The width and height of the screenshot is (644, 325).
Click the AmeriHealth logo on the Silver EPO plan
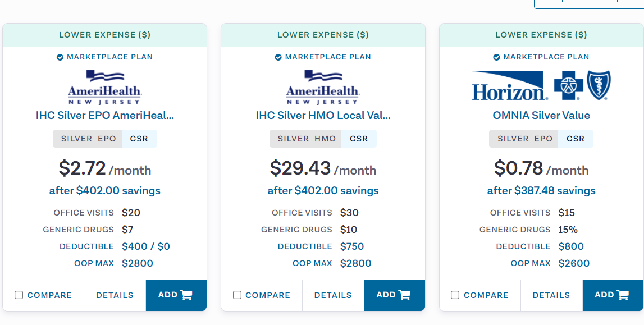(105, 88)
